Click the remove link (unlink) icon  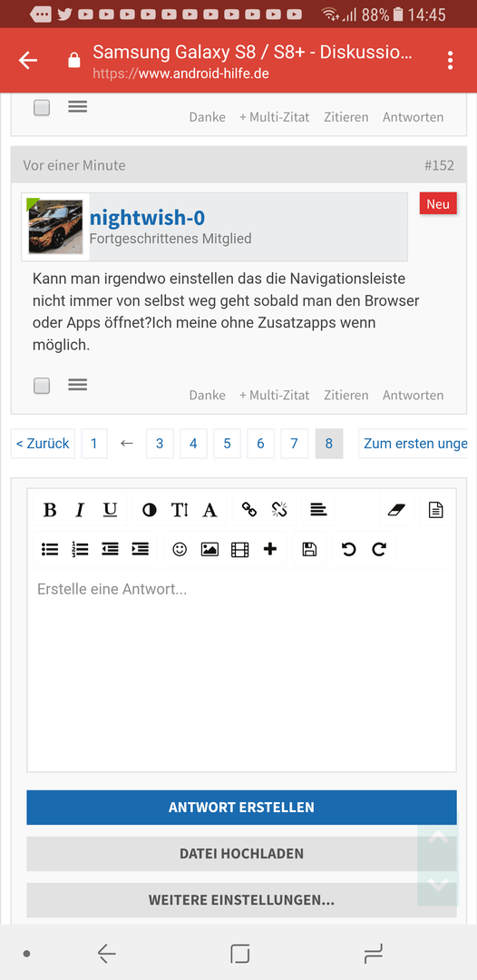click(x=279, y=510)
